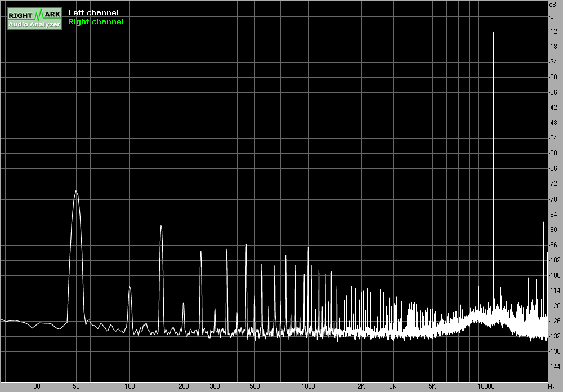Image resolution: width=563 pixels, height=392 pixels.
Task: Click the "300" frequency axis label
Action: point(215,386)
